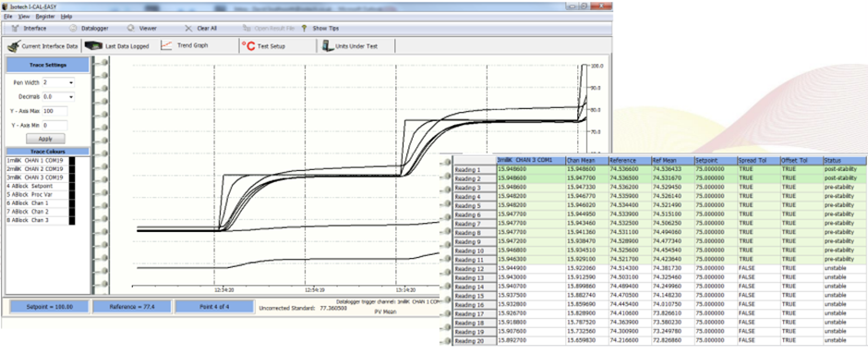The height and width of the screenshot is (355, 868).
Task: Click colour swatch for 4 ABlock Setpoint
Action: click(72, 187)
